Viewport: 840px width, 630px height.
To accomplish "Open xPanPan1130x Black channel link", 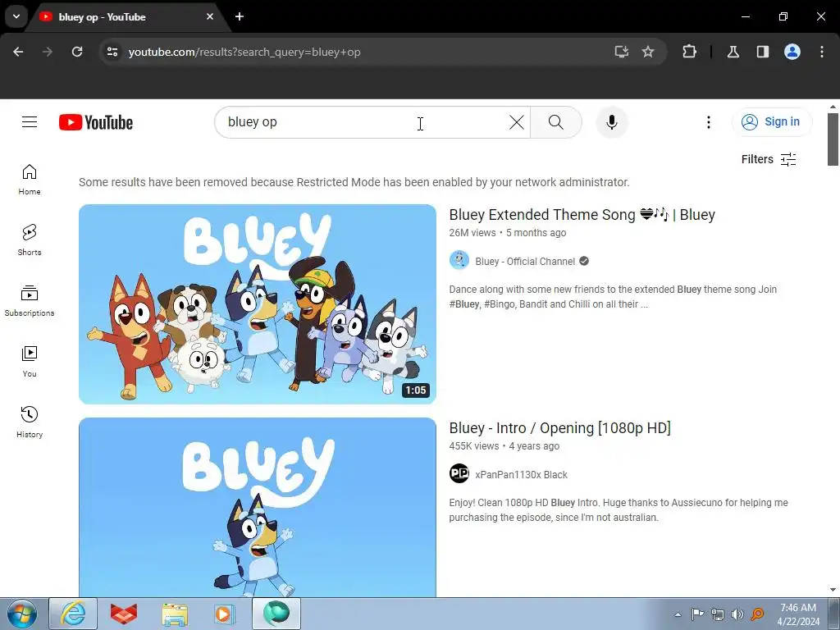I will pos(521,475).
